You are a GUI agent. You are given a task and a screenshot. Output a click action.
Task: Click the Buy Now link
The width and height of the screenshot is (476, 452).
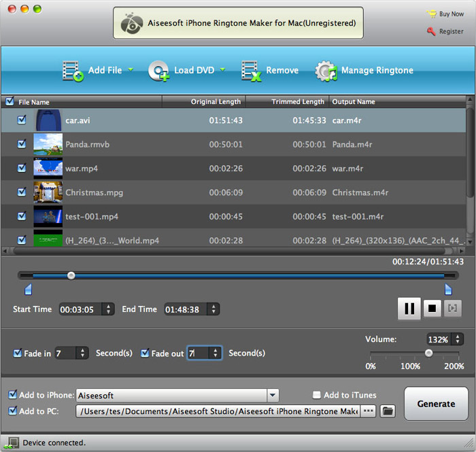tap(452, 14)
